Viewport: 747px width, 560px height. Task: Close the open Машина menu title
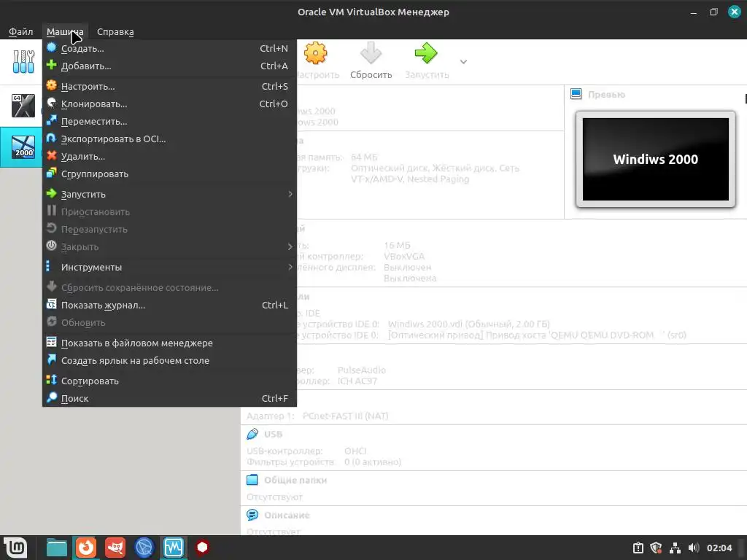[65, 32]
